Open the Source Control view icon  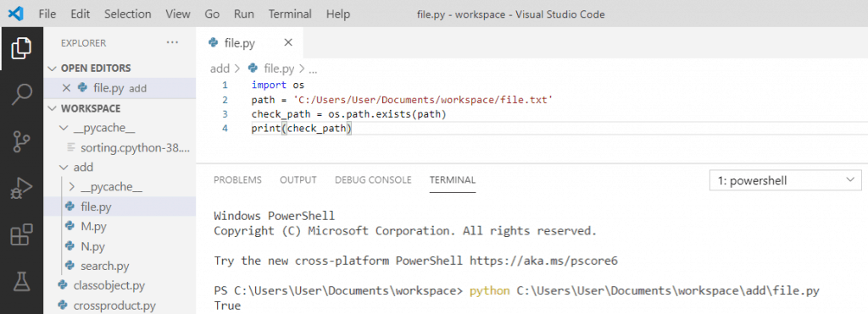21,142
